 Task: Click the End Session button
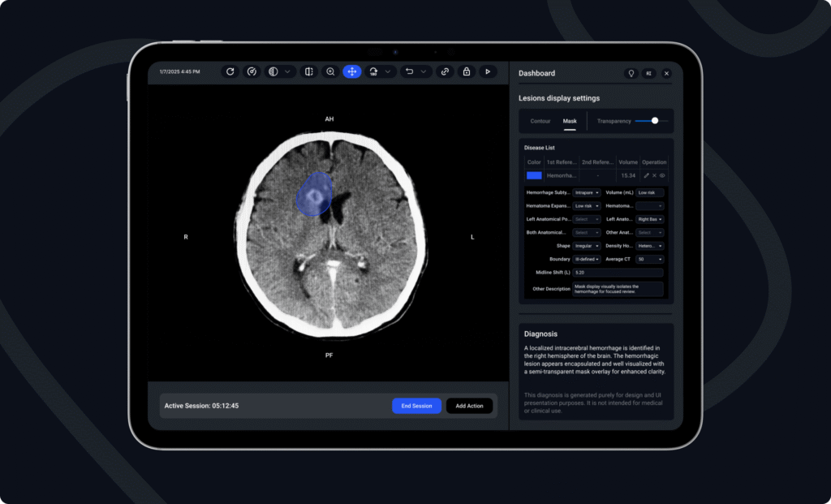coord(416,406)
